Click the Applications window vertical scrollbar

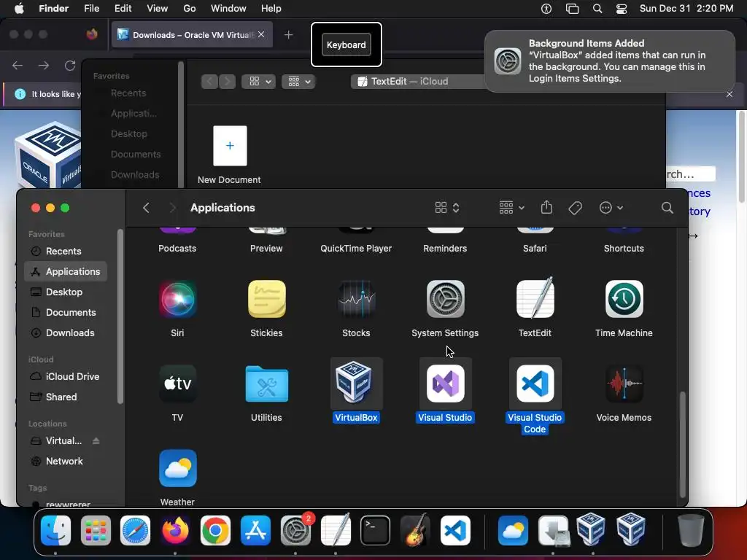pyautogui.click(x=682, y=444)
